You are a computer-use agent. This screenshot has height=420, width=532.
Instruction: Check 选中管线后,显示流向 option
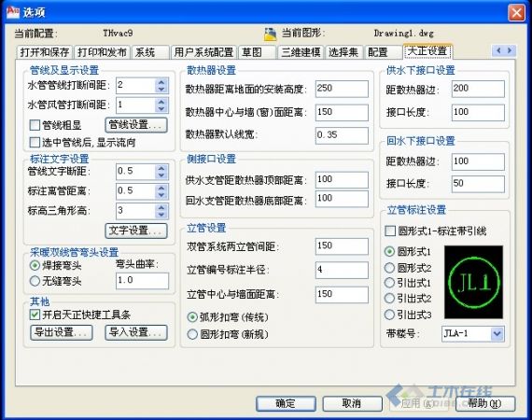tap(35, 142)
